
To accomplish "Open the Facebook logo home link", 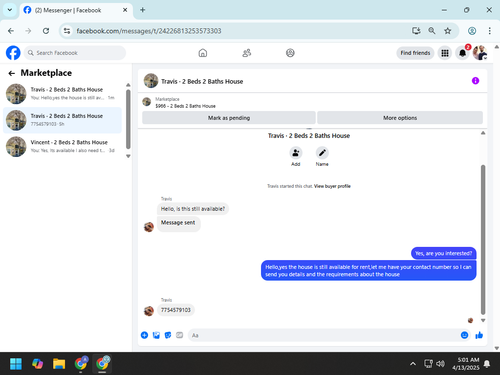I will coord(13,53).
